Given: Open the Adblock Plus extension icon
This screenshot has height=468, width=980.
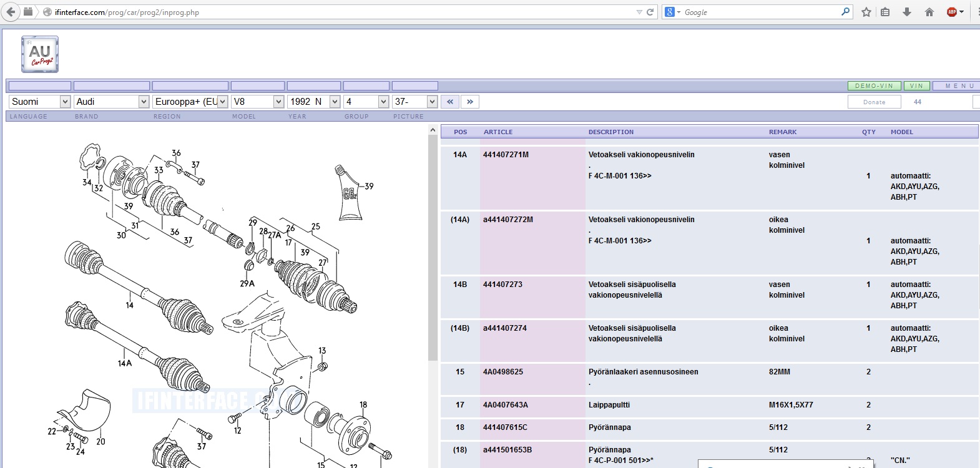Looking at the screenshot, I should (953, 12).
